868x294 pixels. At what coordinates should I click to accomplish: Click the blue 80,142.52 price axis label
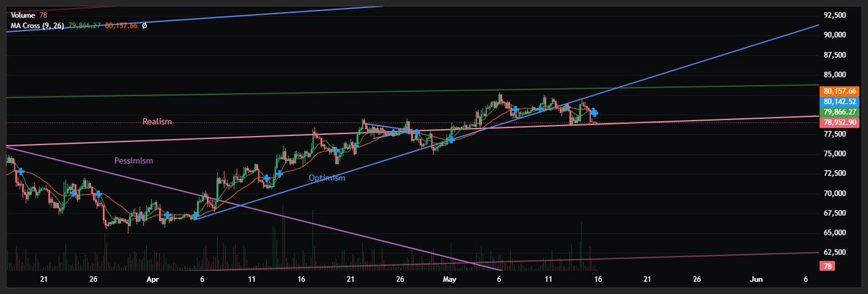(x=840, y=102)
